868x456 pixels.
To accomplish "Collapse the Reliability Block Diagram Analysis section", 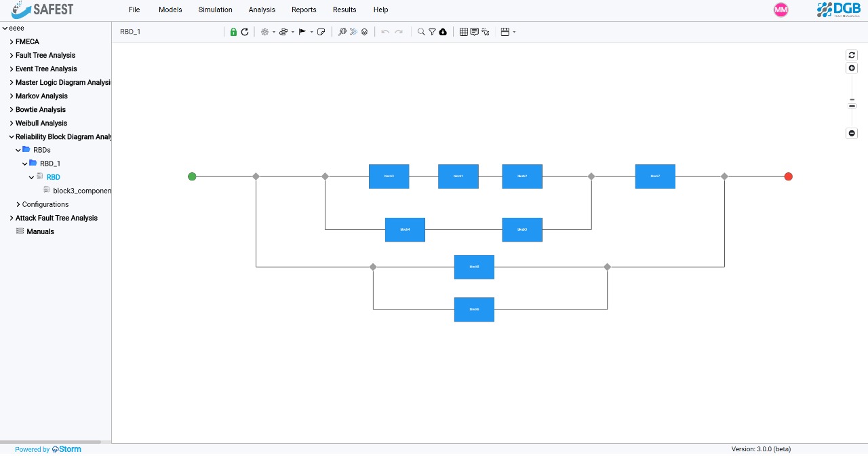I will click(10, 136).
